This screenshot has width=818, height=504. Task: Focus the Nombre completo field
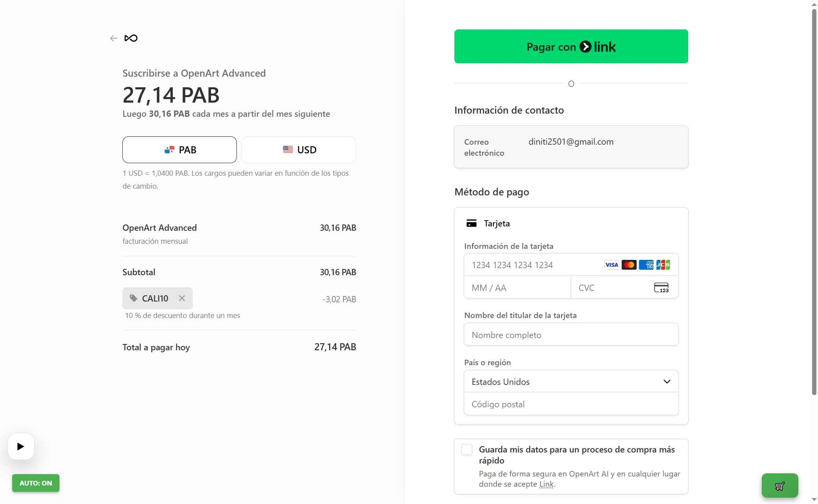pos(571,335)
